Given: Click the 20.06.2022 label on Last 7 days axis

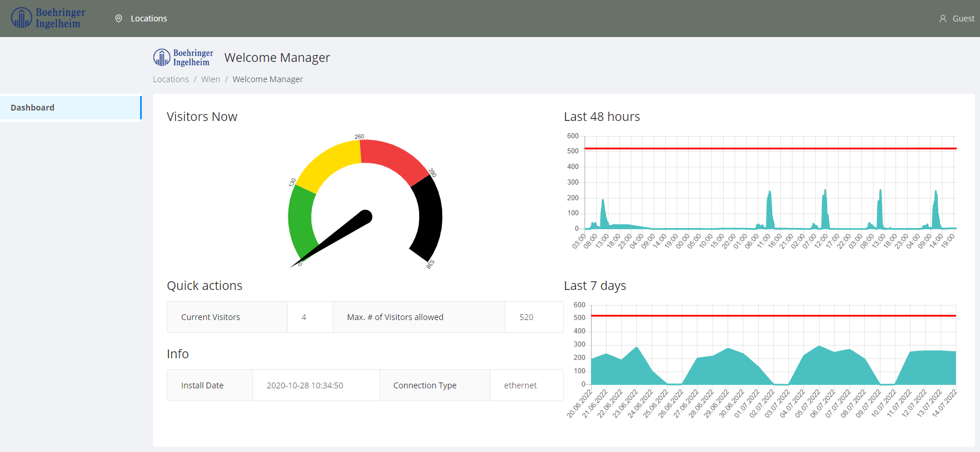Looking at the screenshot, I should point(580,403).
